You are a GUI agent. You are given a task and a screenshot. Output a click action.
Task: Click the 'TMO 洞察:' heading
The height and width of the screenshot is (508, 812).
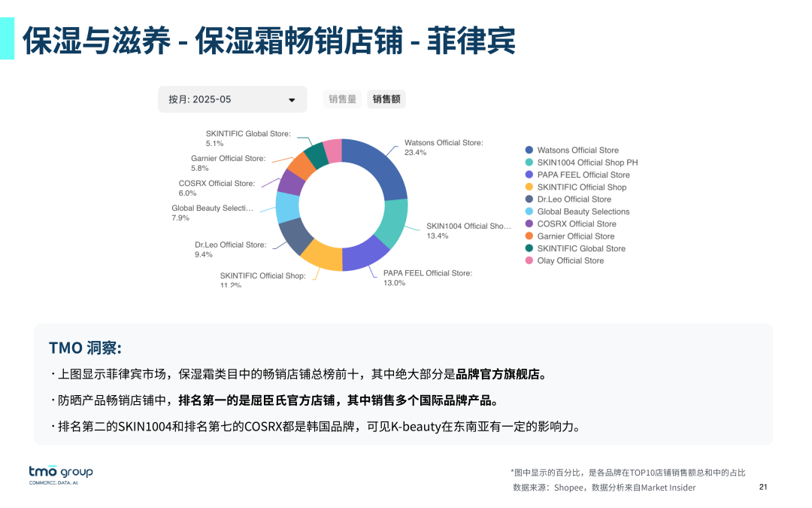pos(86,348)
